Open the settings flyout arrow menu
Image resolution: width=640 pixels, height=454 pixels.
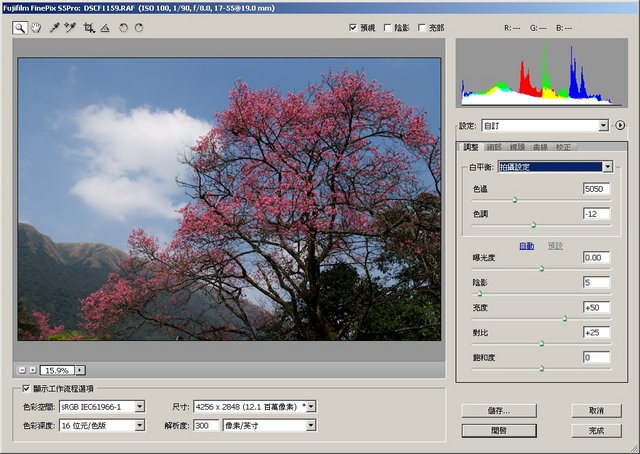click(x=620, y=125)
